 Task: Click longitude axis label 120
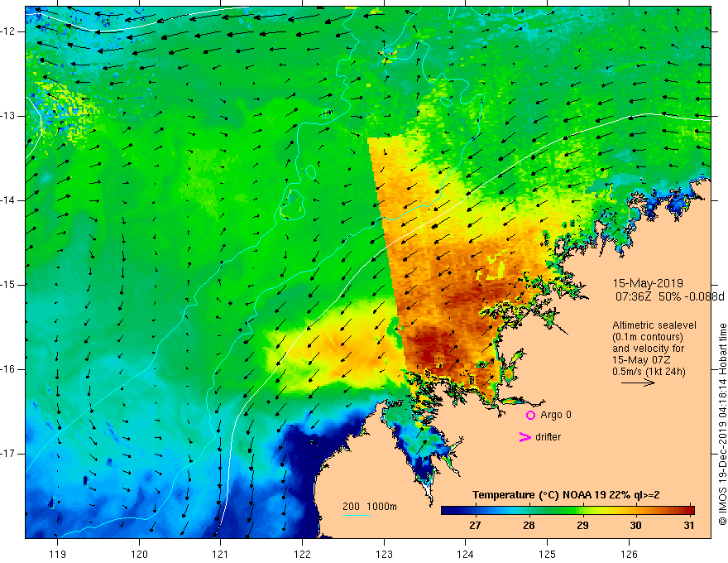[x=139, y=554]
